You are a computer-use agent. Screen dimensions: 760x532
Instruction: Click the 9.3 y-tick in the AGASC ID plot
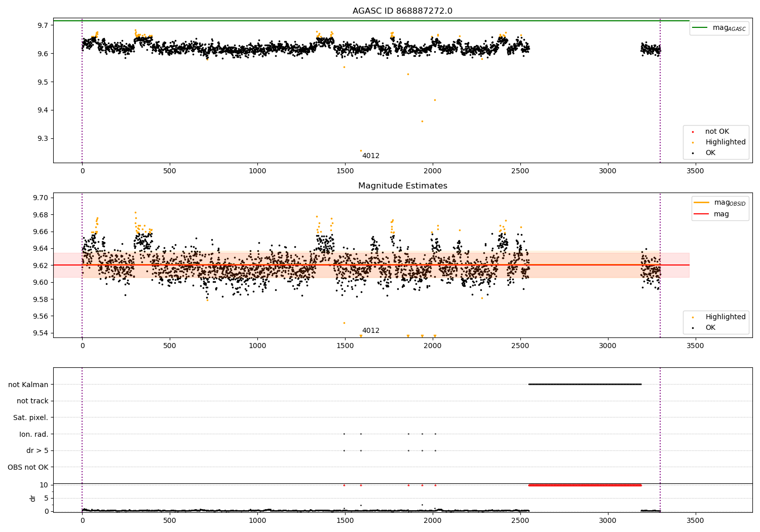tap(43, 139)
